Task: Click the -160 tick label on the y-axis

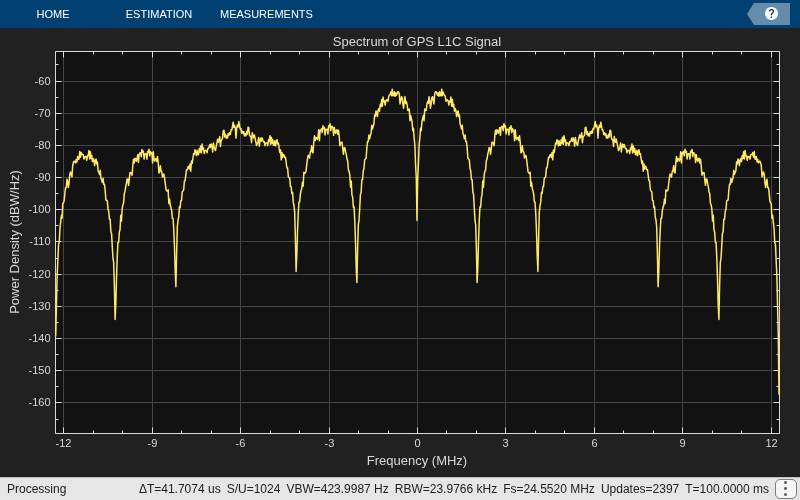Action: point(40,403)
